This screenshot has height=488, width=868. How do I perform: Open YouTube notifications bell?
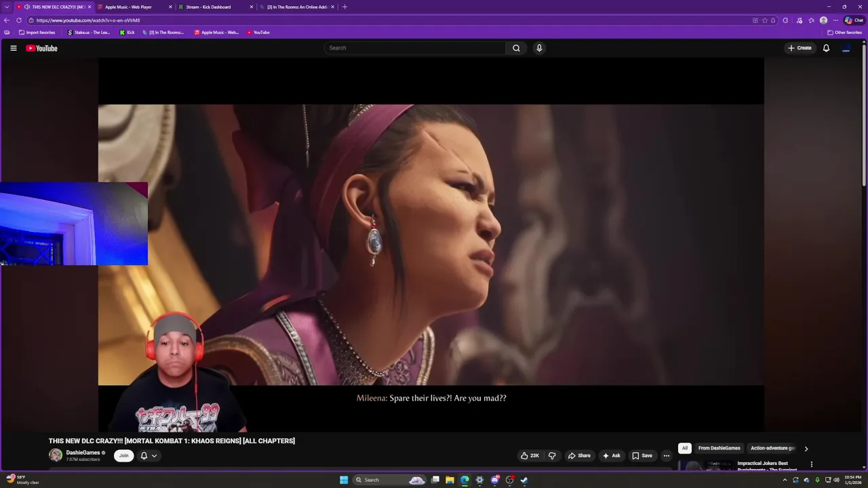point(826,48)
